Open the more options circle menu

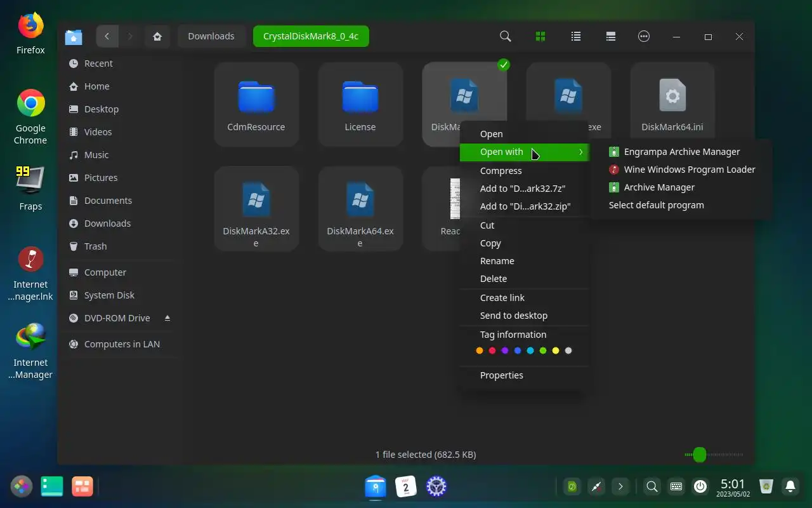tap(644, 36)
